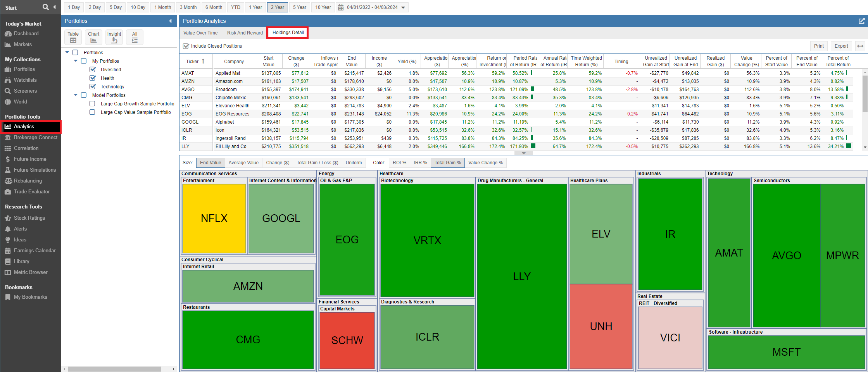Click the yellow NFLX treemap tile
Viewport: 868px width, 372px height.
click(x=214, y=219)
